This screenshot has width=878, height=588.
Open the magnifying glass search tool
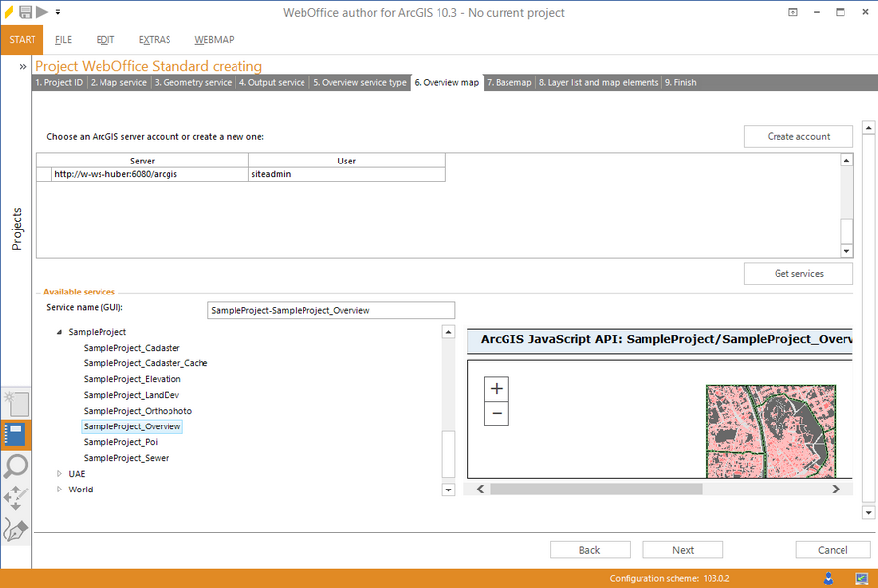point(16,467)
